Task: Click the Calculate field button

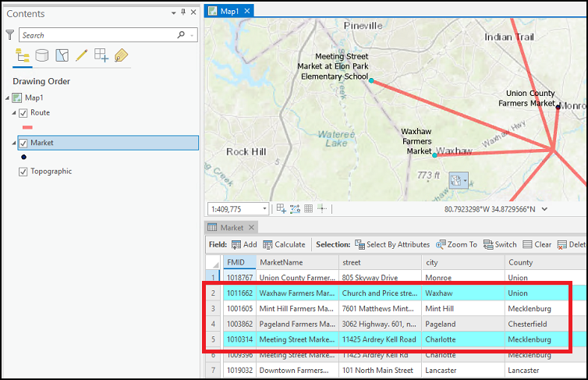Action: click(x=284, y=244)
